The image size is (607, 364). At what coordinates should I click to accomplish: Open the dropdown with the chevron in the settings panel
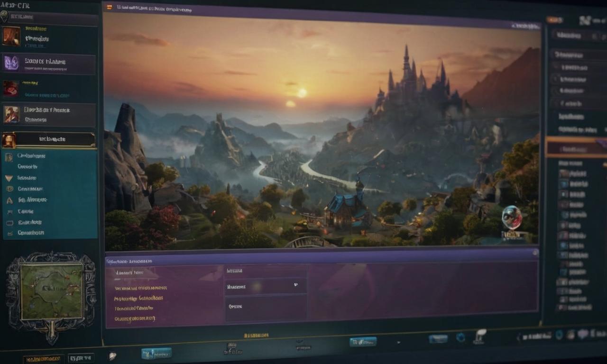click(296, 285)
